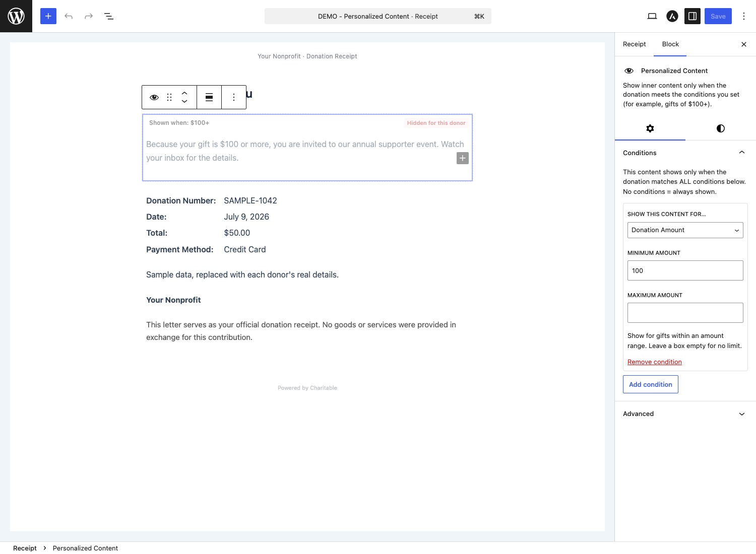Screen dimensions: 756x554
Task: Open the top bar options menu
Action: tap(744, 16)
